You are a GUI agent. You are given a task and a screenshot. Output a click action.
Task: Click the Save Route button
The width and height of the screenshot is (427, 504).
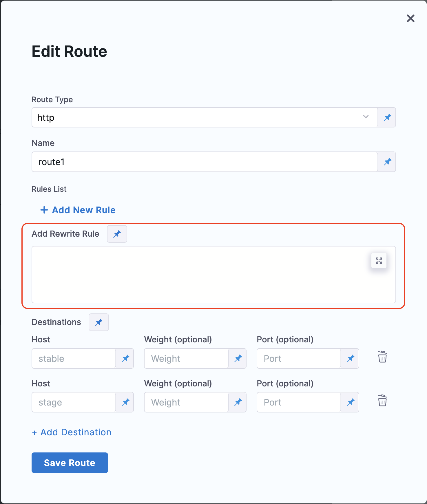point(70,463)
